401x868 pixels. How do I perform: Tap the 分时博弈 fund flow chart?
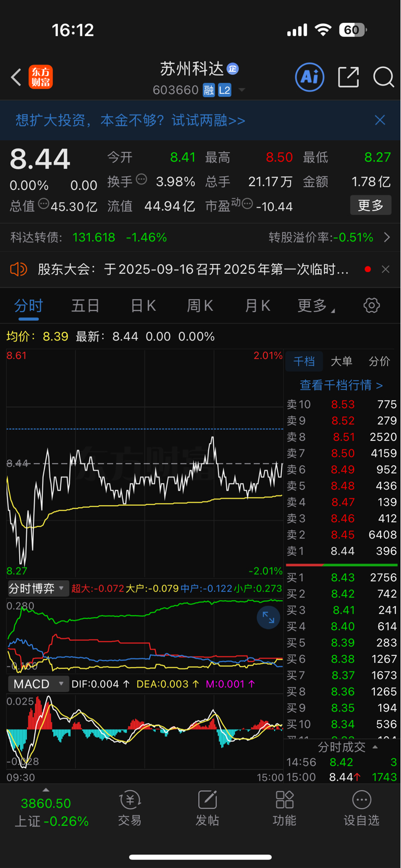144,635
